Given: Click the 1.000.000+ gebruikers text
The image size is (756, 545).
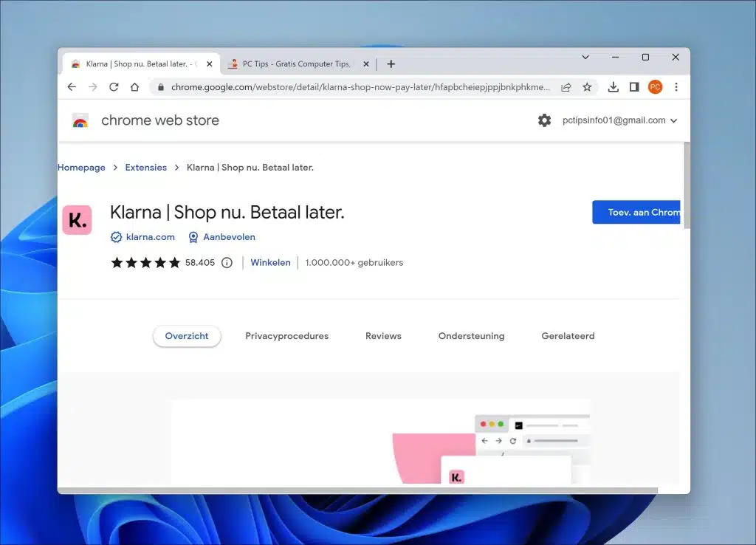Looking at the screenshot, I should 354,262.
